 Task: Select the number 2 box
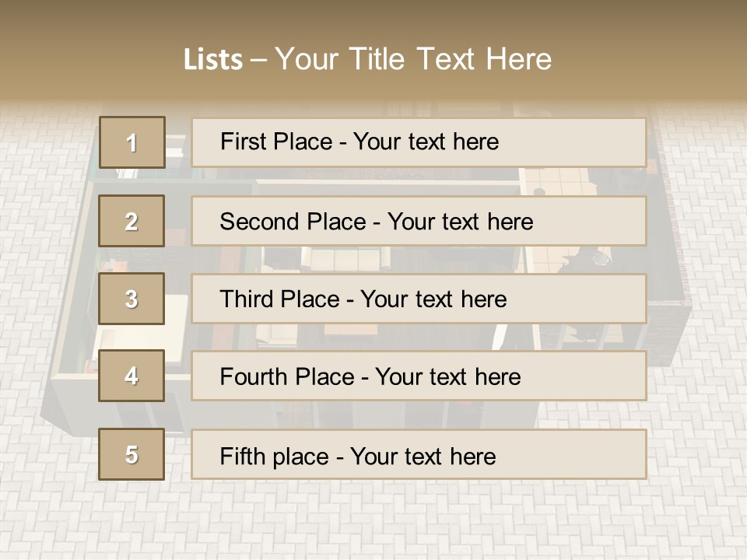(x=132, y=221)
